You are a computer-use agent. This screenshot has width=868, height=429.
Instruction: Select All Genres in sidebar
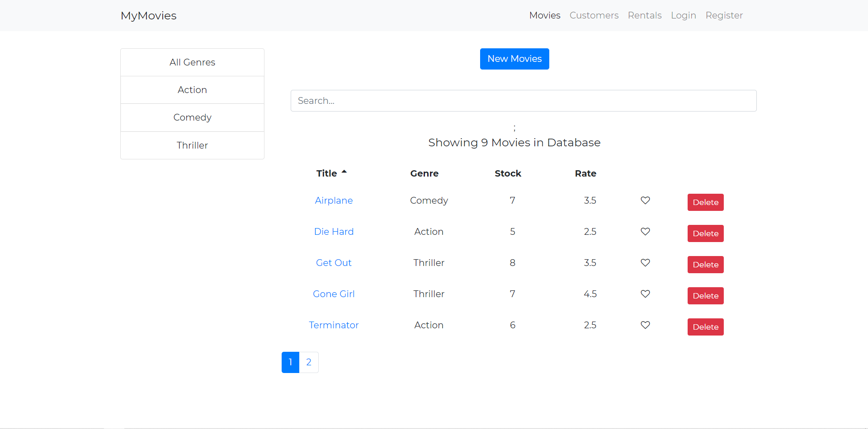click(192, 62)
